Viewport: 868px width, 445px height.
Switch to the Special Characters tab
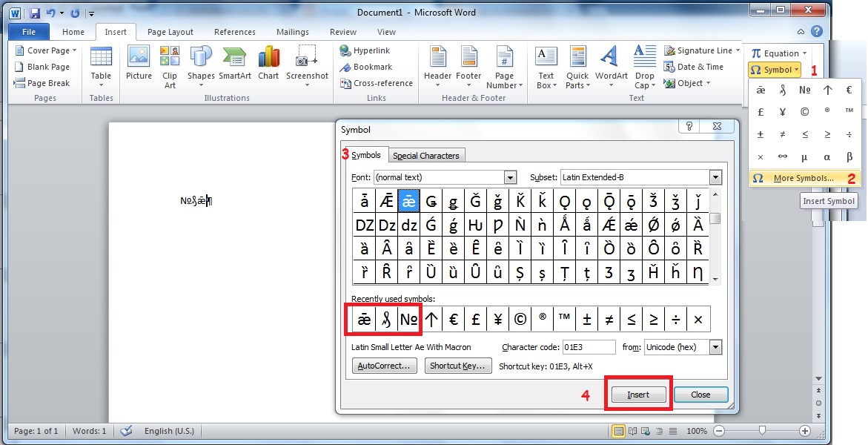[x=426, y=156]
